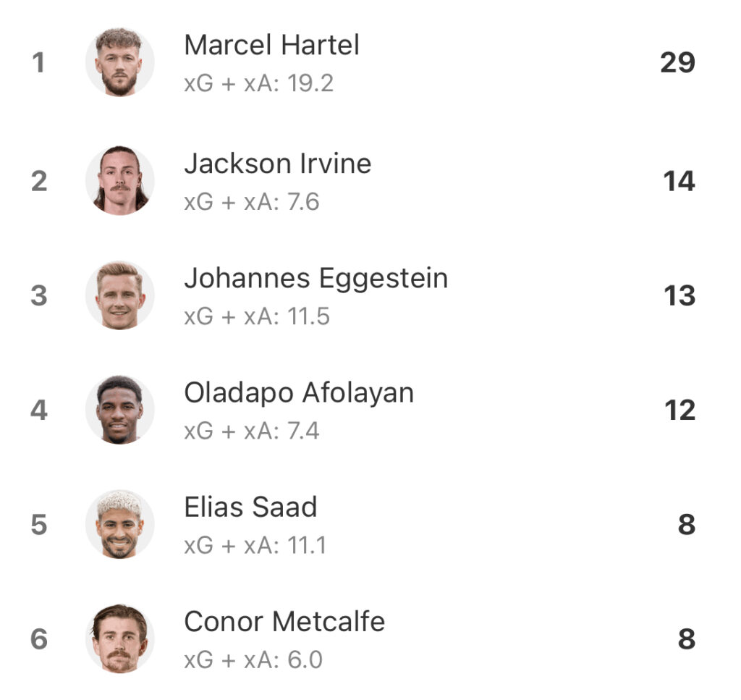Click Afolayan's total value 12
Screen dimensions: 741x700
(x=680, y=410)
